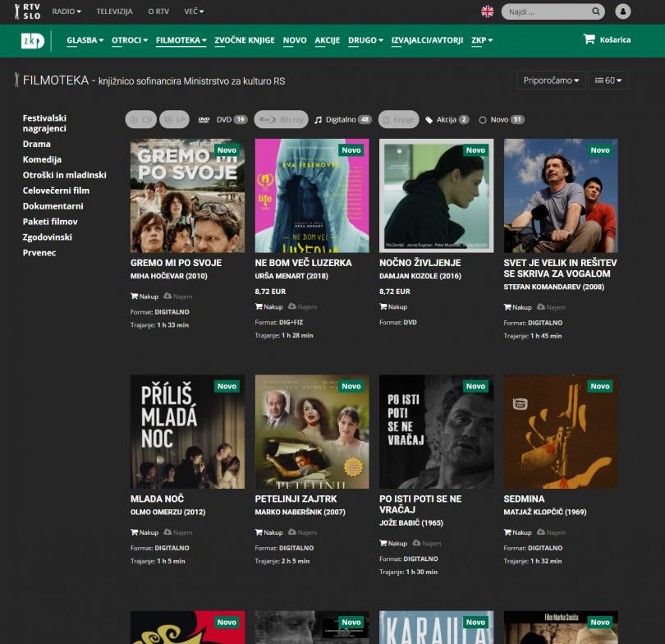Click cart icon under Mlada noč
The height and width of the screenshot is (644, 665).
pyautogui.click(x=134, y=532)
